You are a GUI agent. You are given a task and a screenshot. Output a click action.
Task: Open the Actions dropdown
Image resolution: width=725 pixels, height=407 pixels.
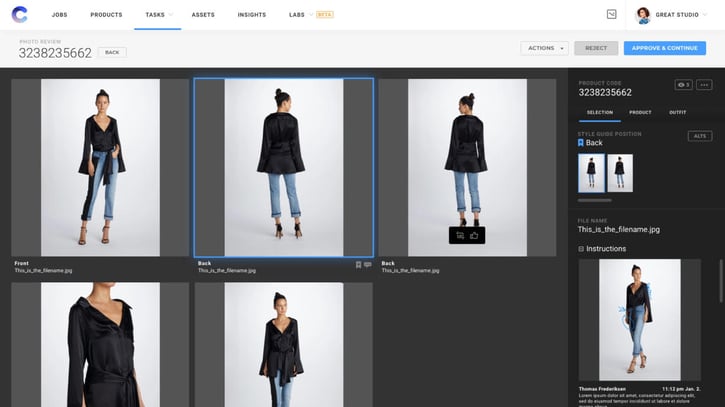coord(544,48)
